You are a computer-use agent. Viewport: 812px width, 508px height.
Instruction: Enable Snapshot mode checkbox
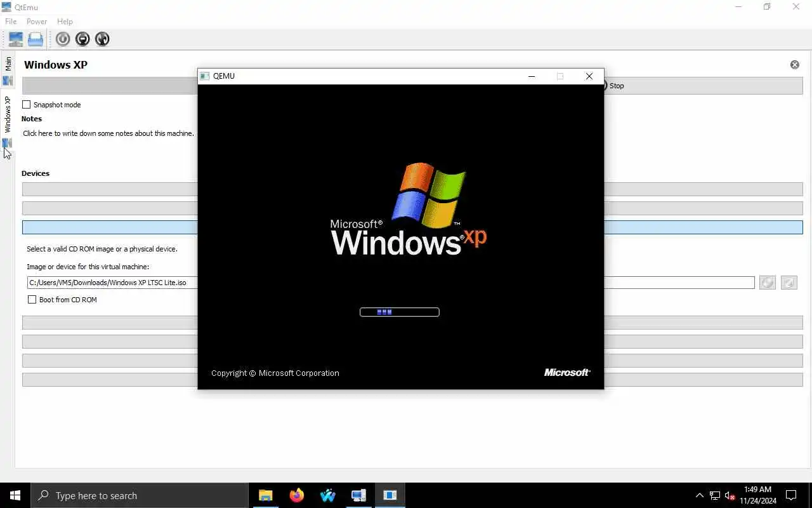(x=27, y=105)
